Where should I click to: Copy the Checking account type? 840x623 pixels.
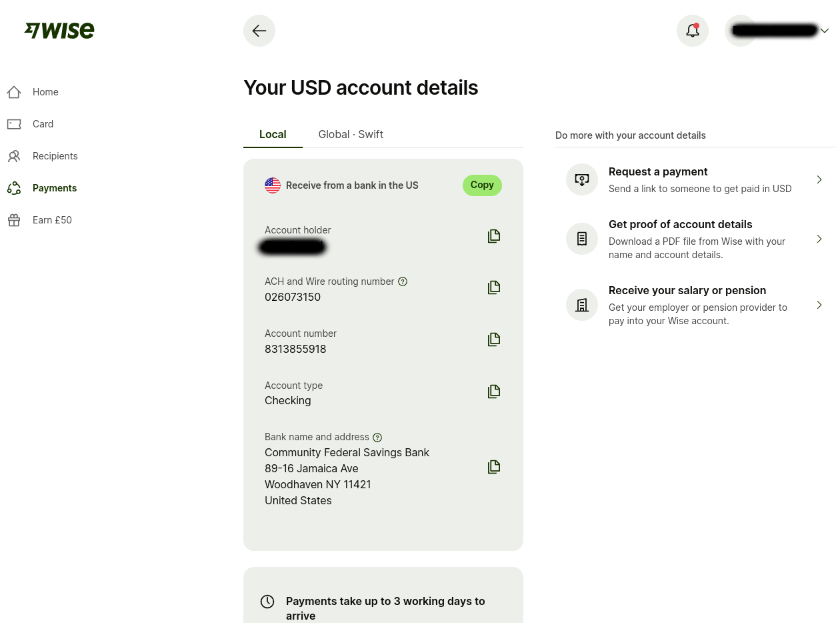494,392
